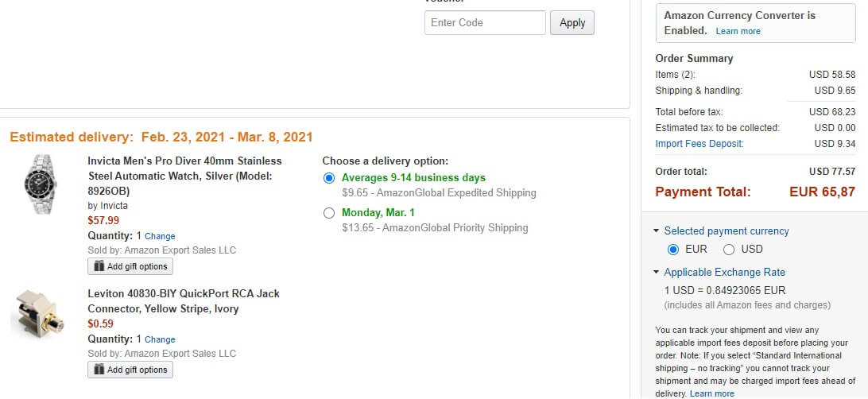Change quantity of Leviton jack connector
Viewport: 868px width, 399px height.
click(x=160, y=340)
